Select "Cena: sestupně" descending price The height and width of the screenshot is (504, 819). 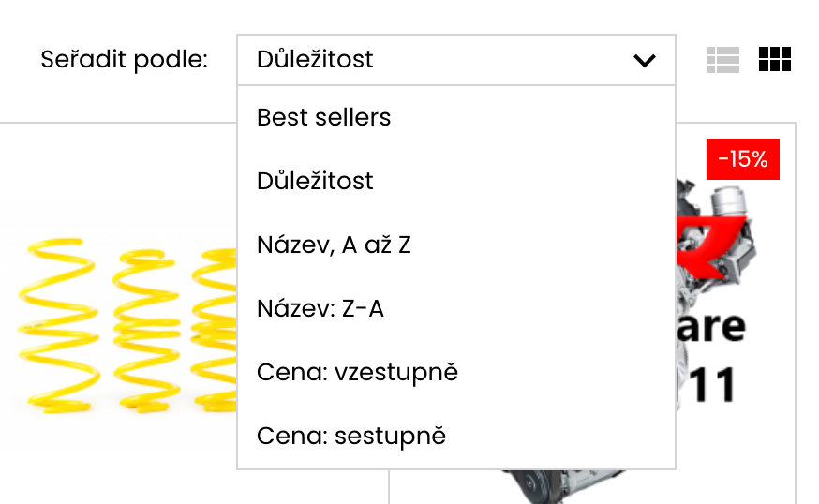pyautogui.click(x=351, y=436)
